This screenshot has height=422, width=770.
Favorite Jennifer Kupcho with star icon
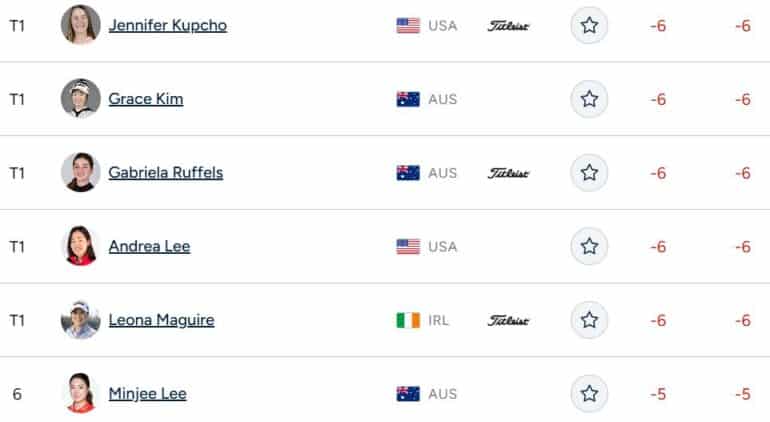589,25
